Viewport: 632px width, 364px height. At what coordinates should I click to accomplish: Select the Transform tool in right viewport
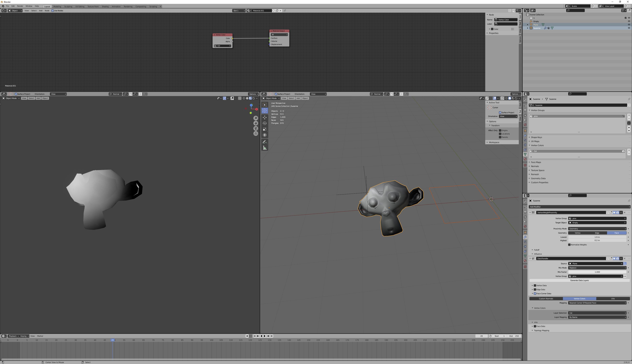click(x=265, y=135)
